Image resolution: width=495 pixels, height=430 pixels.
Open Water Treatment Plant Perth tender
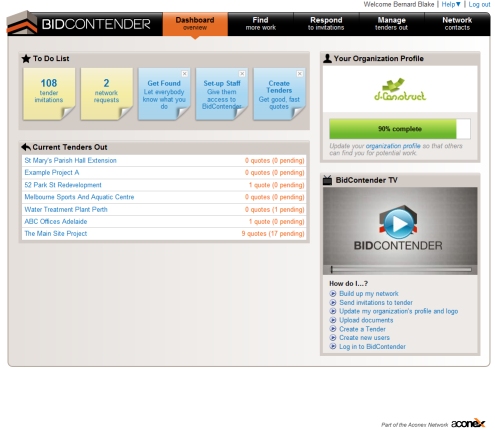click(x=66, y=209)
